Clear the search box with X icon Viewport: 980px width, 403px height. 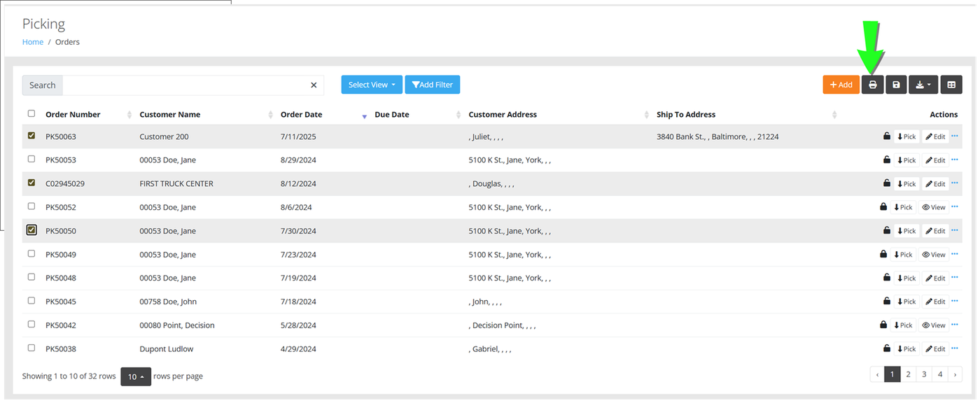(x=314, y=85)
